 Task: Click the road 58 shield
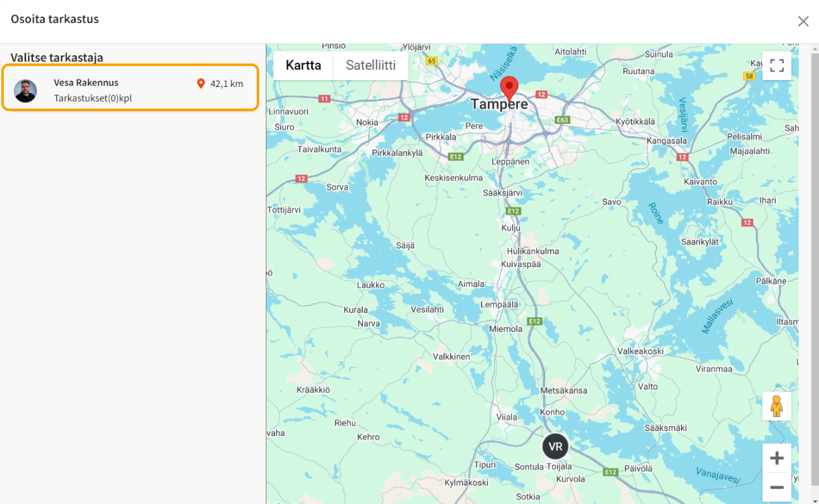(749, 76)
